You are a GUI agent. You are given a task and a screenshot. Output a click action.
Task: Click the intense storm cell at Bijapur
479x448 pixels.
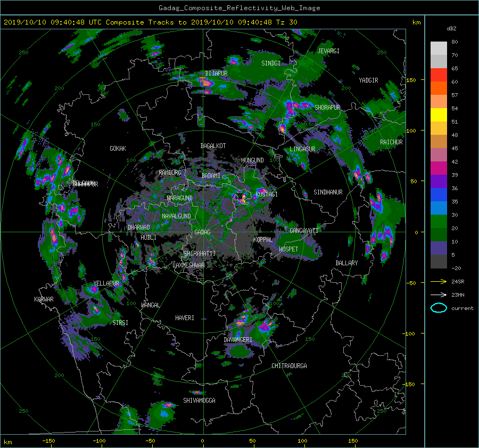click(205, 83)
